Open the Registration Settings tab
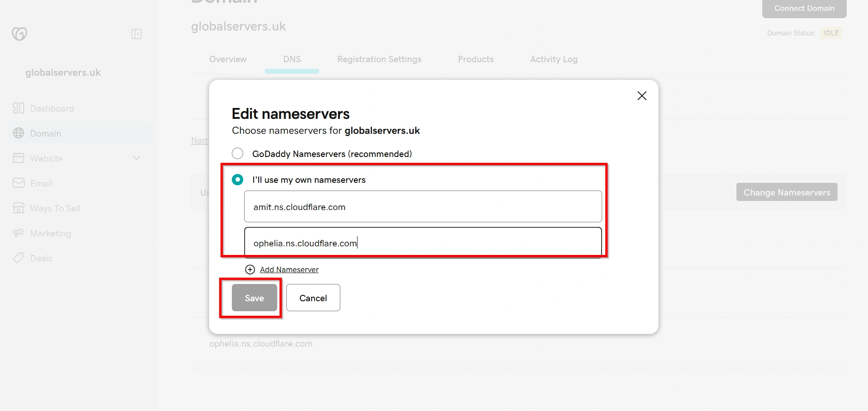This screenshot has height=411, width=868. click(x=379, y=59)
